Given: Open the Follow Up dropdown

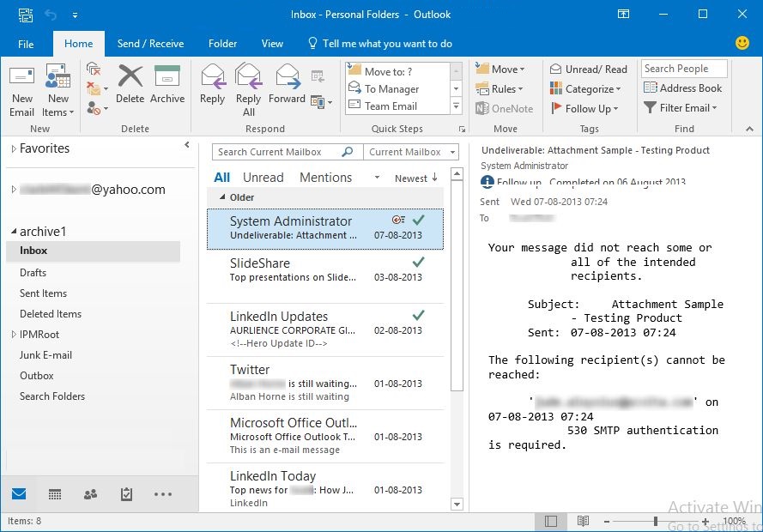Looking at the screenshot, I should coord(584,108).
